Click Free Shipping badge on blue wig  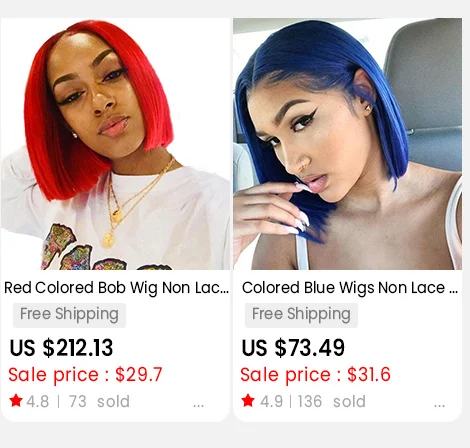pos(301,315)
